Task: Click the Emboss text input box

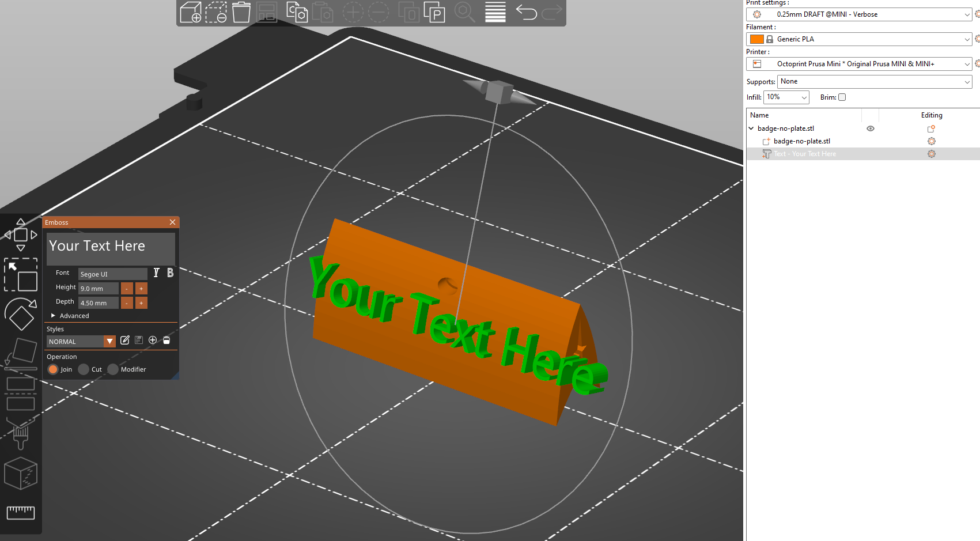Action: [111, 249]
